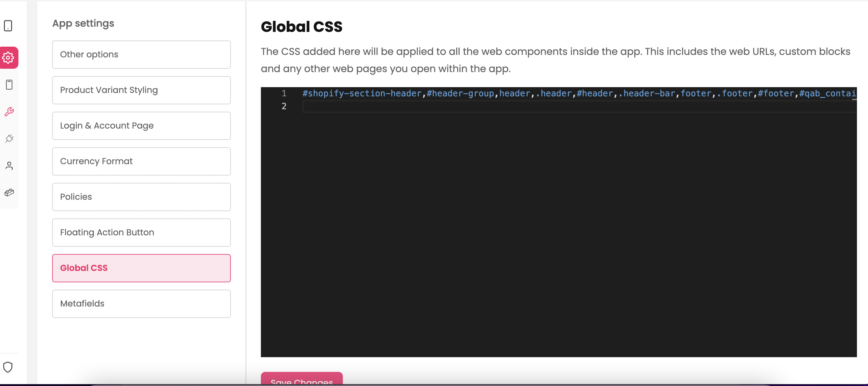Open the settings gear icon
This screenshot has height=386, width=868.
[8, 58]
